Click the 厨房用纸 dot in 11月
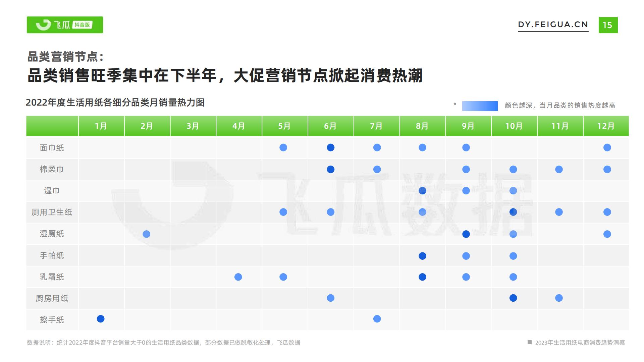 point(559,298)
